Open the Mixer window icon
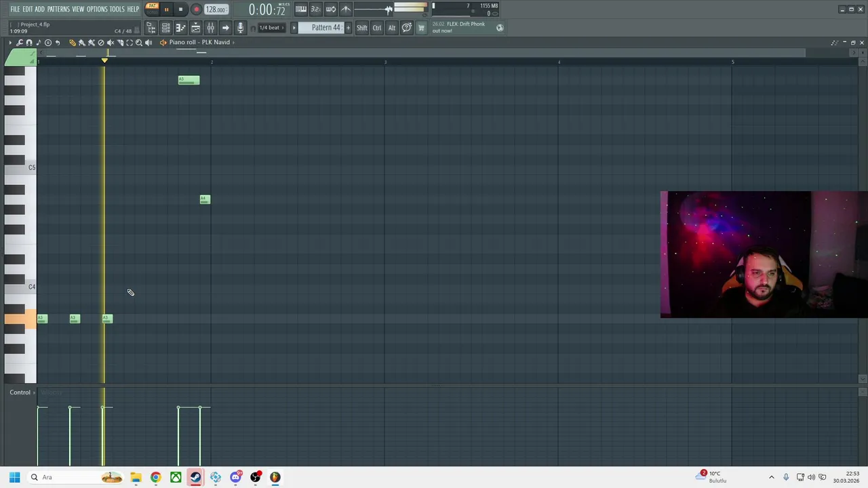 [x=211, y=28]
